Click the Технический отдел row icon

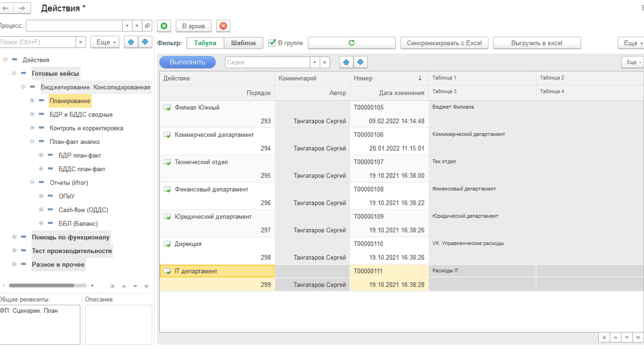click(167, 162)
